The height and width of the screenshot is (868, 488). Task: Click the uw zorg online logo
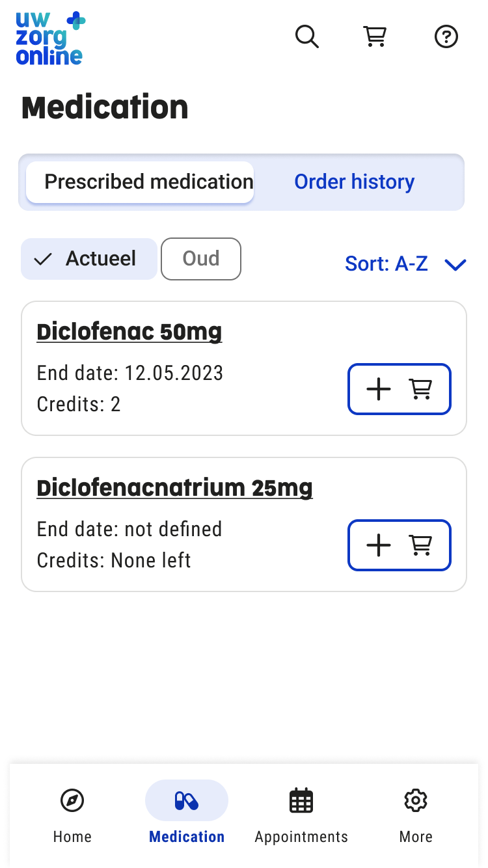[50, 38]
